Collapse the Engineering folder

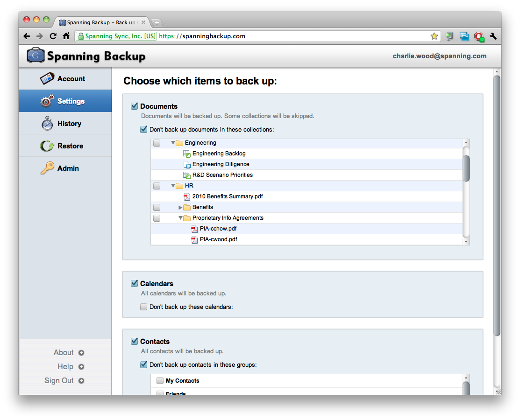point(173,143)
